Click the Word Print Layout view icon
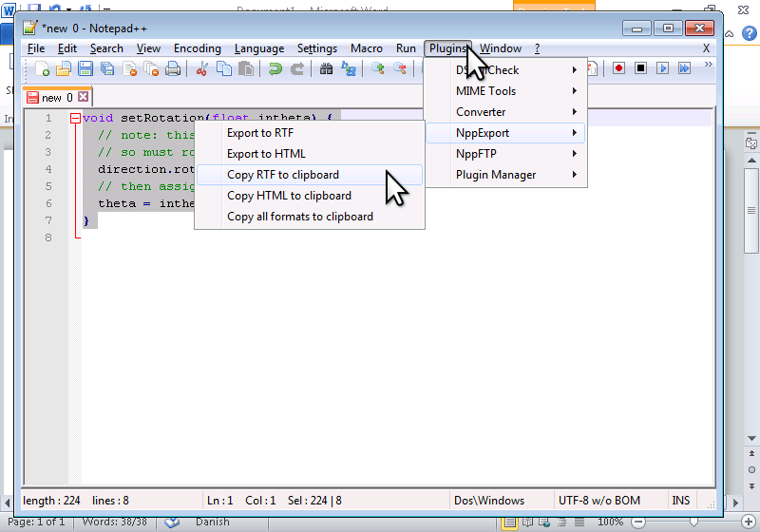 (x=509, y=522)
